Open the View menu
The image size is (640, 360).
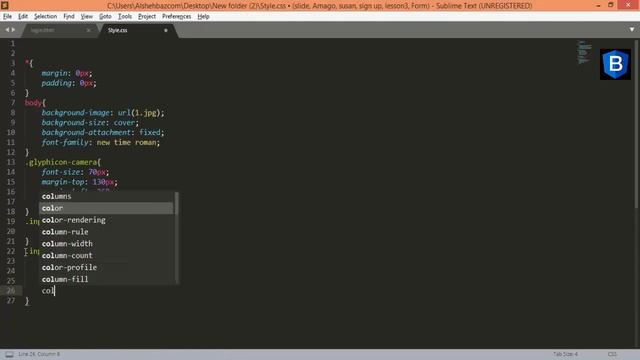tap(87, 16)
